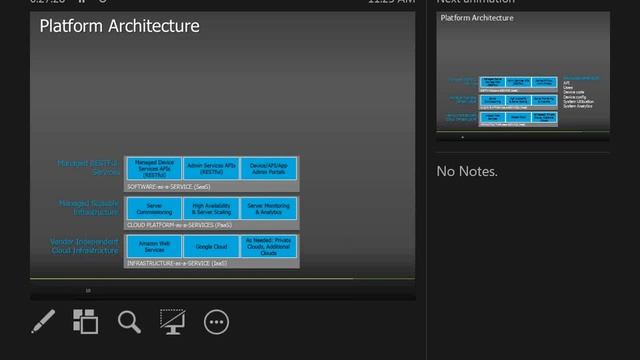Click the 'CLOUD PLATFORM-as-a-SERVICES (PaaS)' label
This screenshot has width=640, height=360.
pyautogui.click(x=179, y=225)
